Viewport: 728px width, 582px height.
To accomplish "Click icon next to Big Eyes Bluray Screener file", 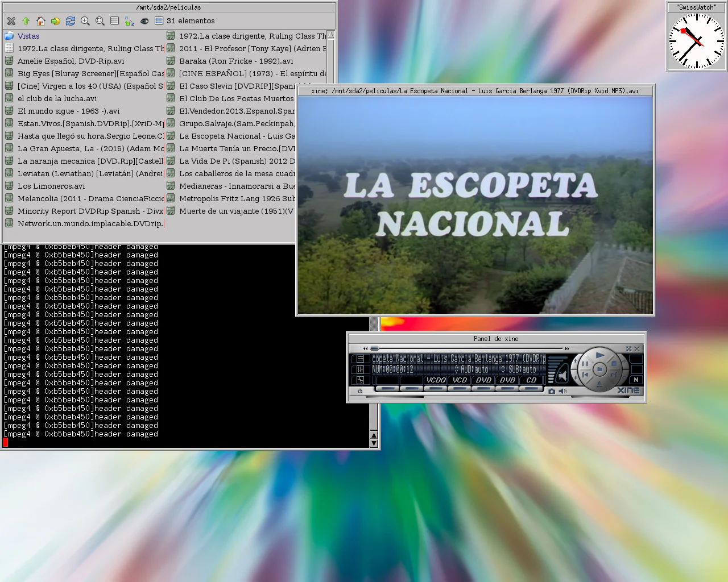I will point(9,73).
